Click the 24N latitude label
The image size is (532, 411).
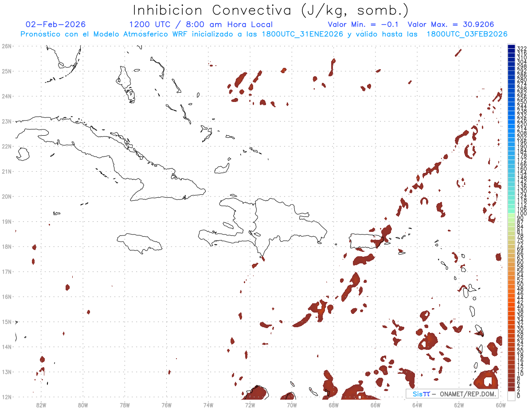click(x=7, y=96)
